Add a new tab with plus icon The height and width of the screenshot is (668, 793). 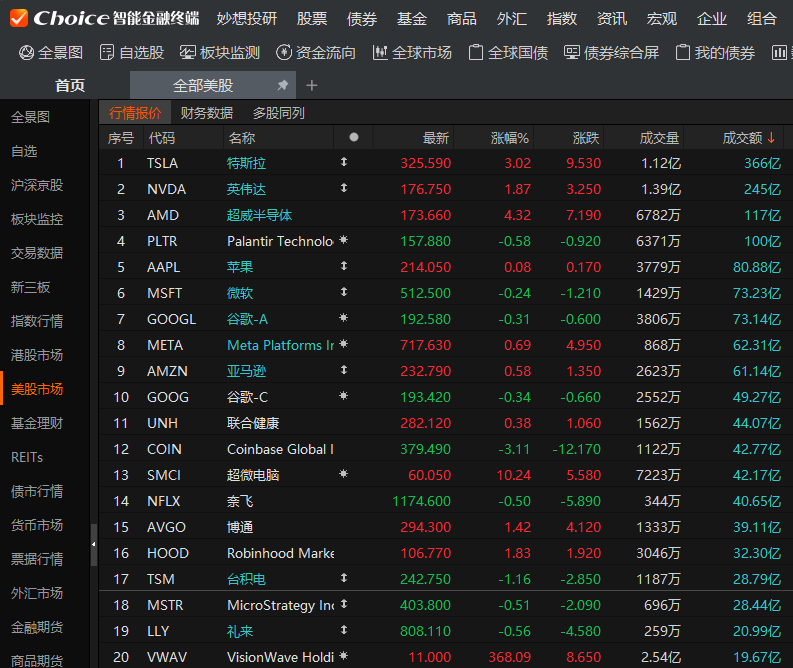point(312,85)
